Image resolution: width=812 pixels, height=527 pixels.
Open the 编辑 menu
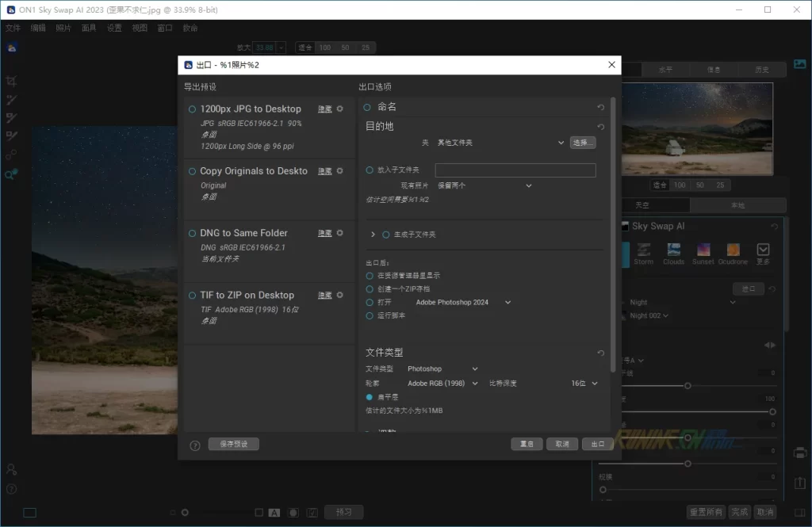(38, 28)
